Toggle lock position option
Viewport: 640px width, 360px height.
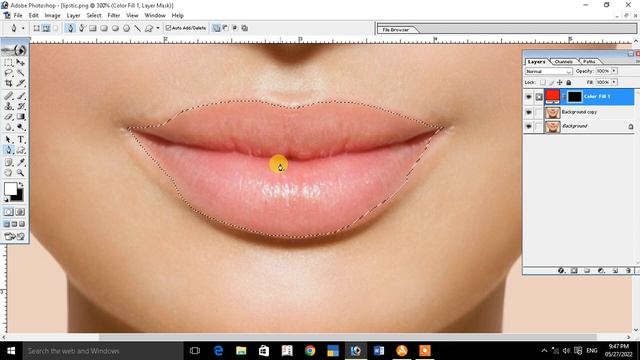(x=560, y=82)
